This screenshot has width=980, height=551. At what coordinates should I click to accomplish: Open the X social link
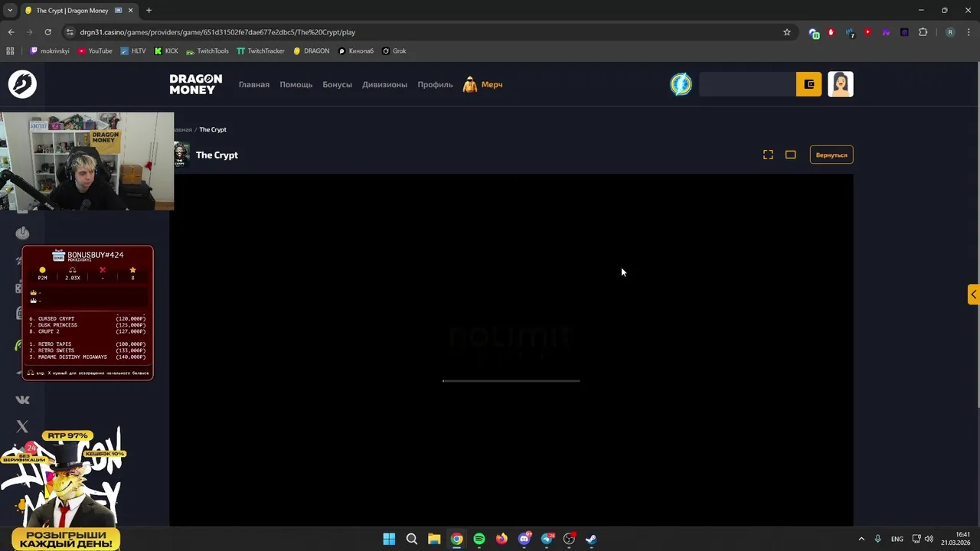(x=22, y=426)
